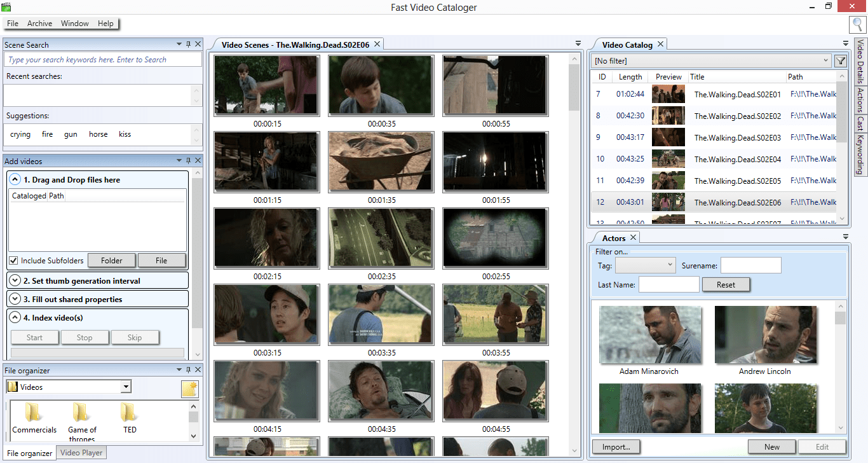Open Add videos panel options arrow
The height and width of the screenshot is (463, 868).
[179, 161]
